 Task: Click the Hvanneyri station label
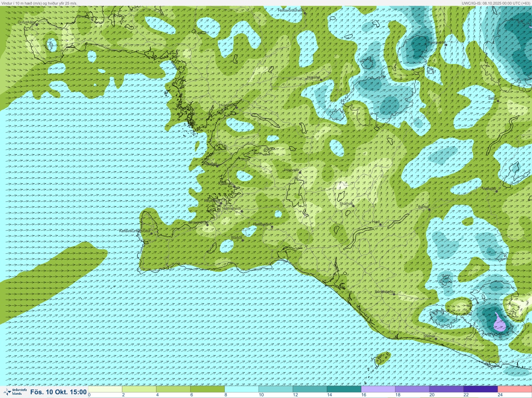click(227, 105)
